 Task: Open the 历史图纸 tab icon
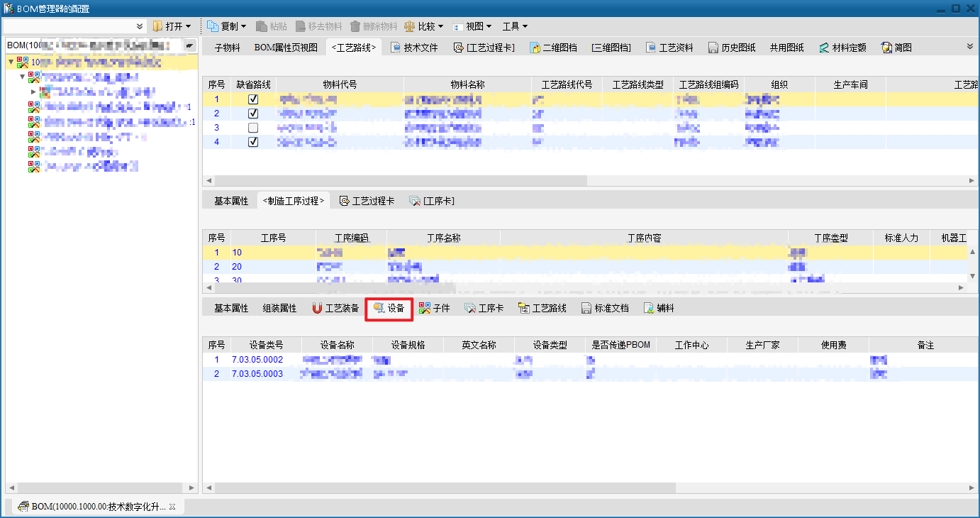pos(714,48)
